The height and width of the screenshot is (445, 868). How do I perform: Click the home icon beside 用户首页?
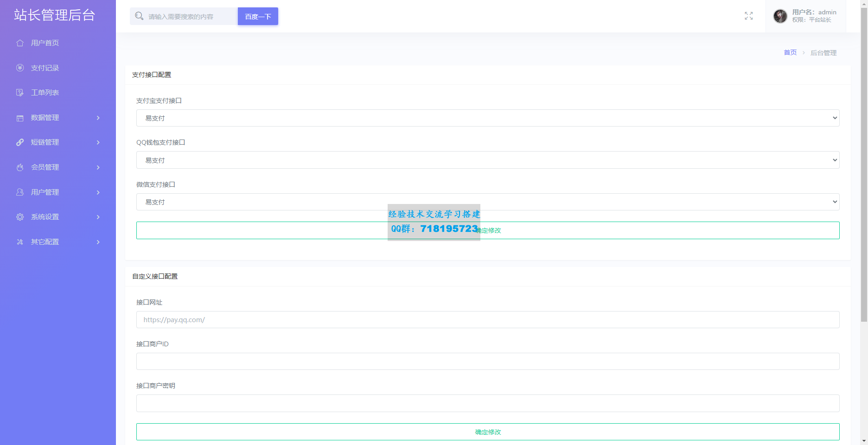(20, 43)
